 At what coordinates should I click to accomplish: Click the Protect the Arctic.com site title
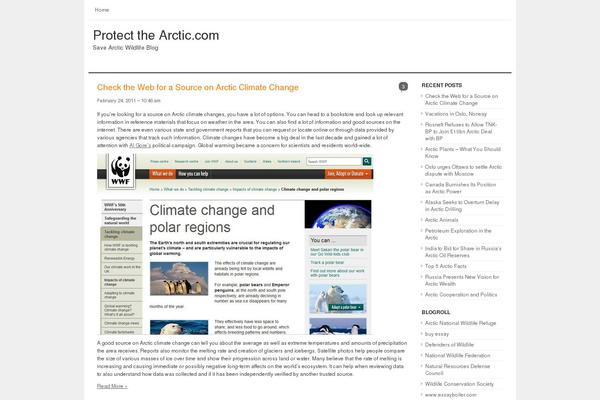click(156, 35)
